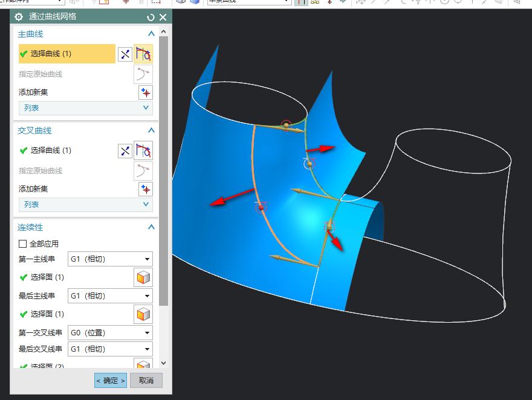
Task: Click the dialog's vertical scrollbar down arrow
Action: (163, 363)
